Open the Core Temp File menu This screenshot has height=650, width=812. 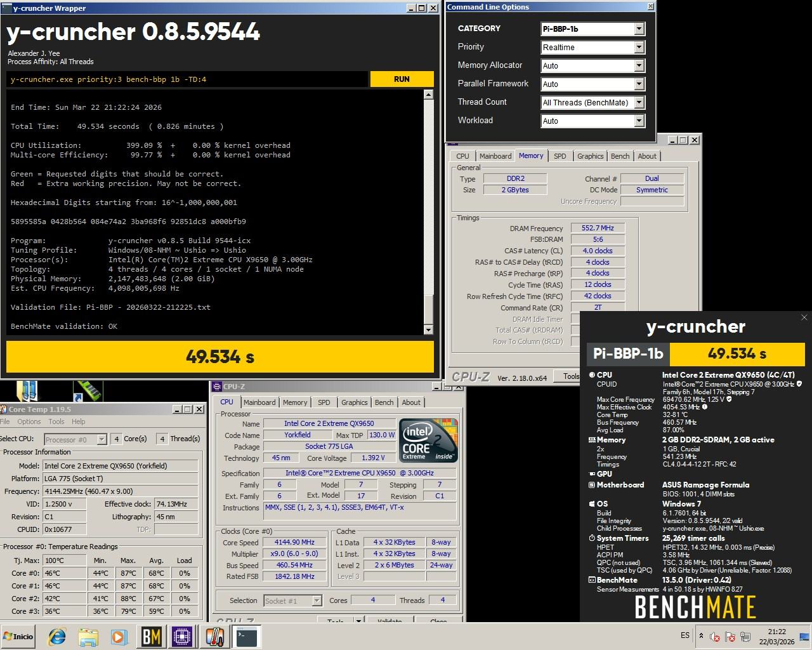point(4,421)
